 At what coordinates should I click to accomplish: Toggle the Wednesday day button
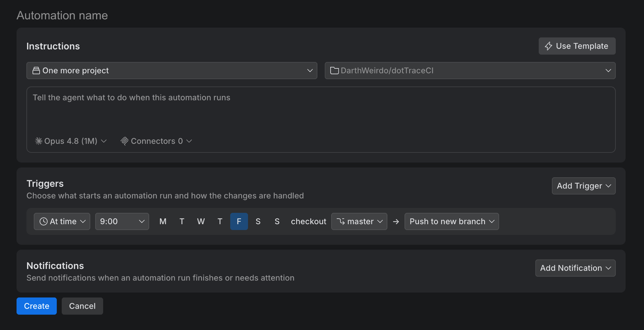point(201,221)
